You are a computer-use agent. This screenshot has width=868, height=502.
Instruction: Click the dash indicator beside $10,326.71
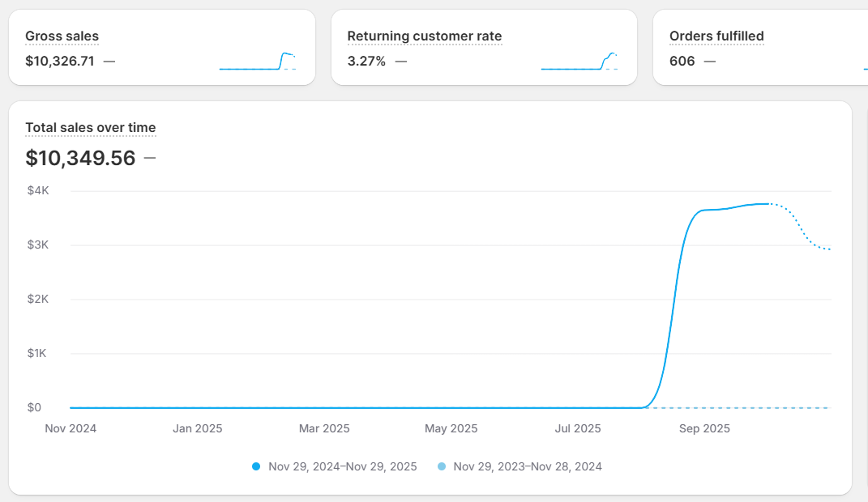click(x=109, y=61)
